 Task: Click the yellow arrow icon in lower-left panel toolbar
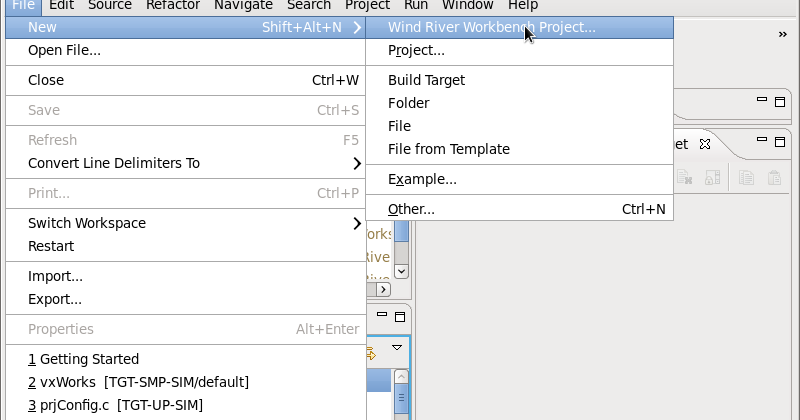[x=371, y=352]
